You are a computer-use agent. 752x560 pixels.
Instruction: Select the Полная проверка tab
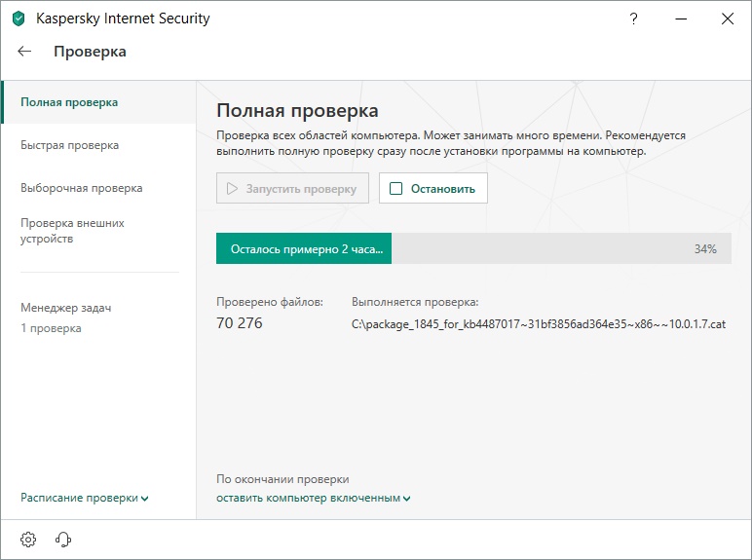98,102
